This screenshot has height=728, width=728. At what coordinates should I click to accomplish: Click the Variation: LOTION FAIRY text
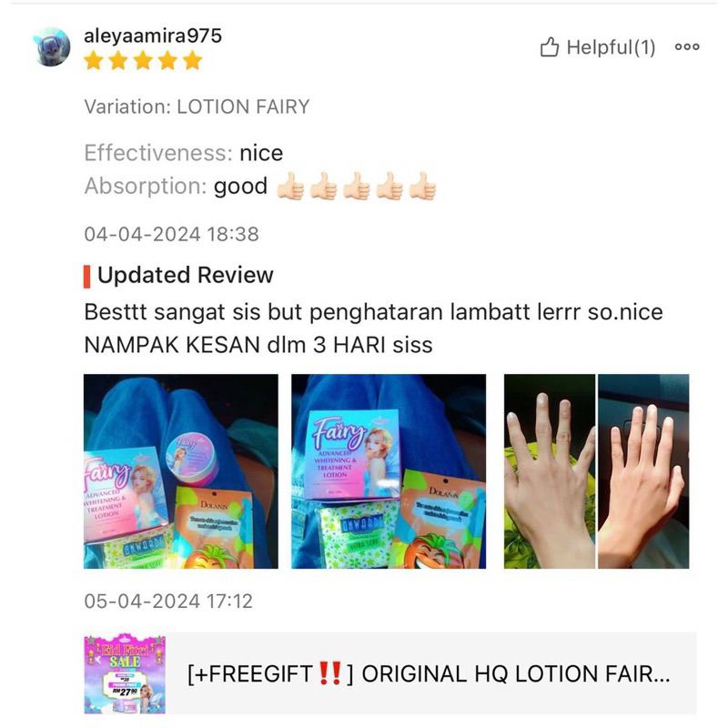tap(197, 106)
